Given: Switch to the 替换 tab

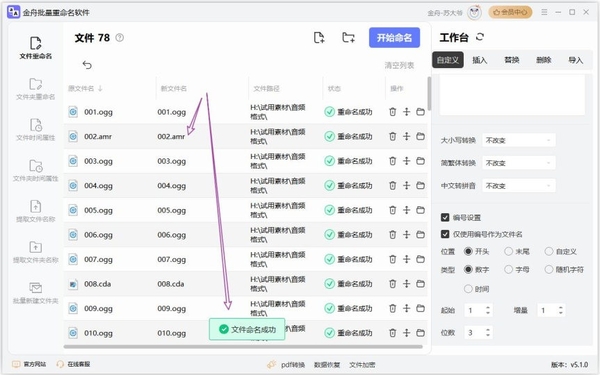Looking at the screenshot, I should (512, 60).
